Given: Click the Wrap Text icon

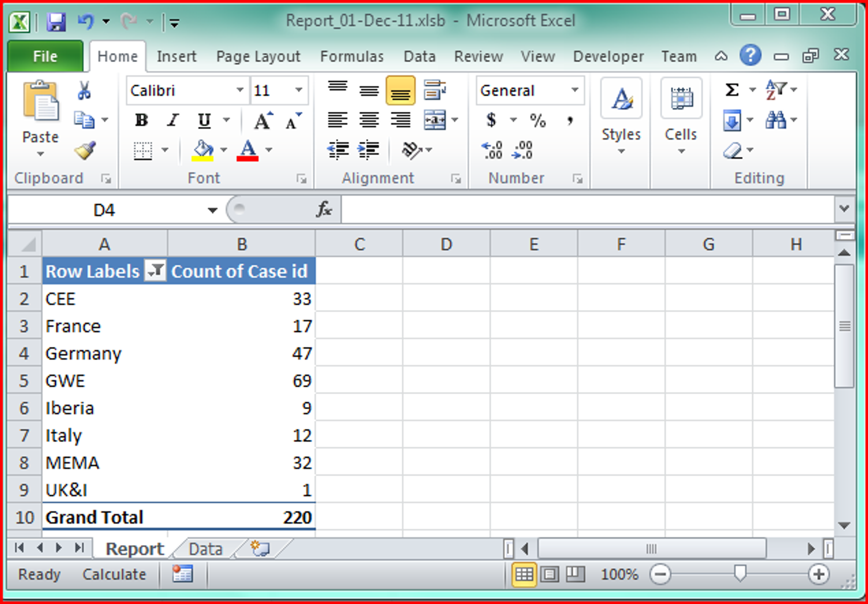Looking at the screenshot, I should click(434, 90).
